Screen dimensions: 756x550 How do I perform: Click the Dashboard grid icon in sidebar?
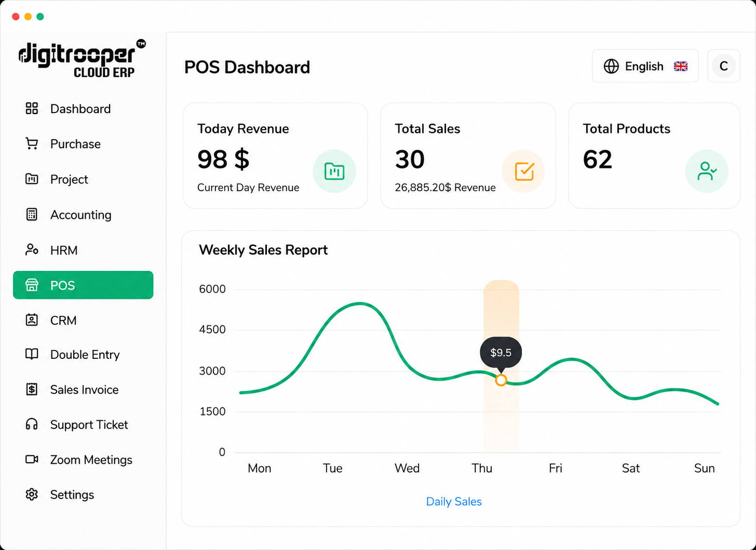[32, 108]
